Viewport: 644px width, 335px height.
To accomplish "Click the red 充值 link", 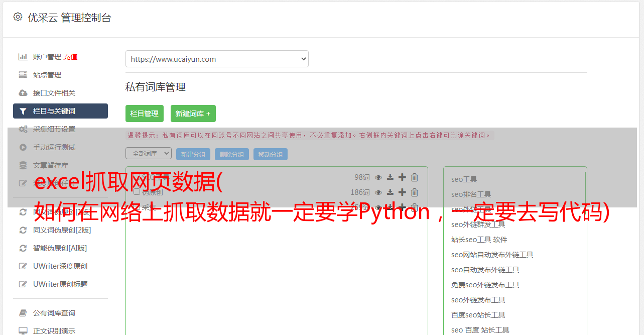I will [71, 57].
